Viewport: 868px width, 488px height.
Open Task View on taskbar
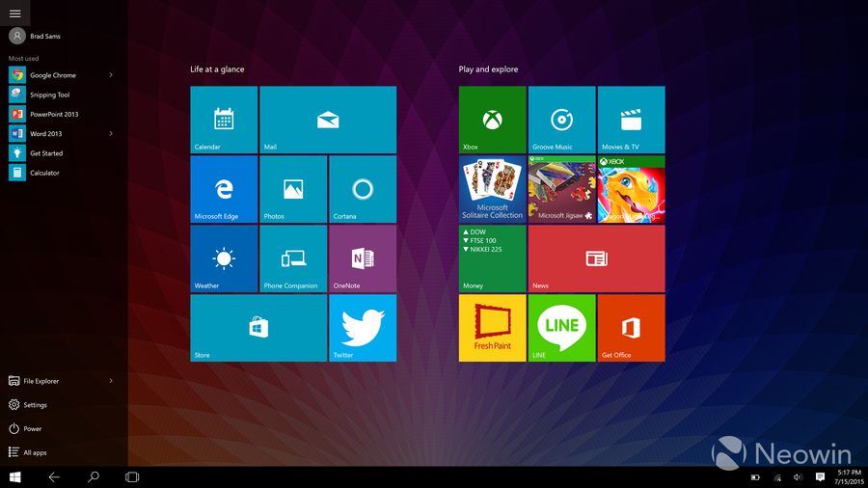[x=132, y=477]
